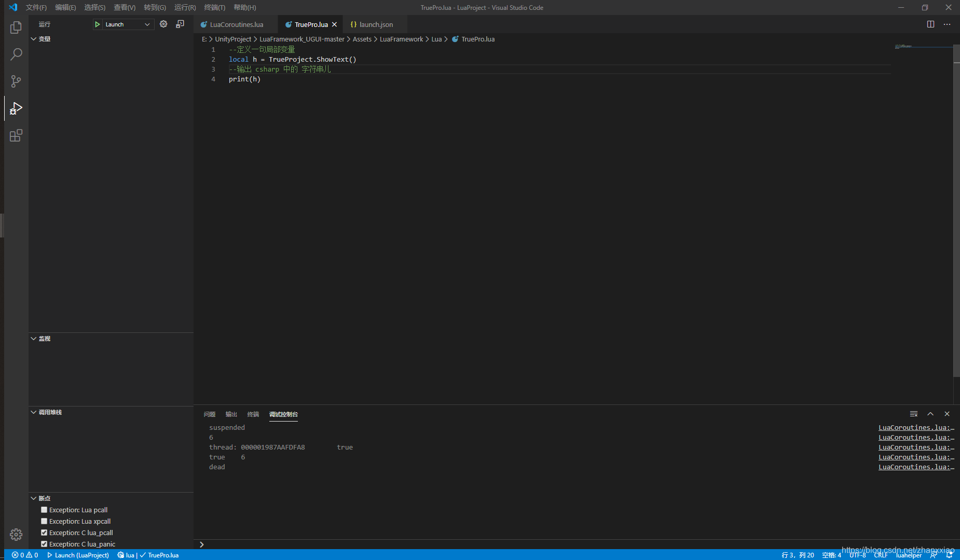Screen dimensions: 960x560
Task: Open the Launch configuration dropdown
Action: point(128,24)
